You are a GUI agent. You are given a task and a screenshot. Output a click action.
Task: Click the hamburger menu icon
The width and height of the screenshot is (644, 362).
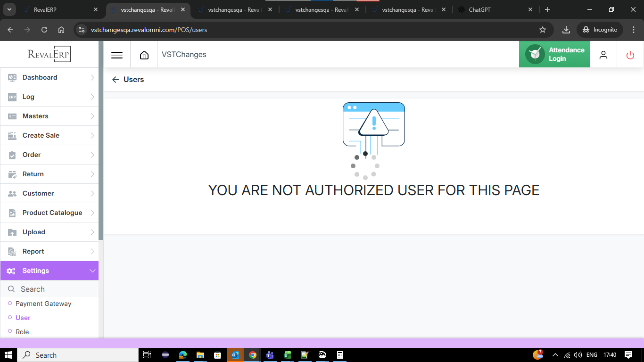[117, 55]
